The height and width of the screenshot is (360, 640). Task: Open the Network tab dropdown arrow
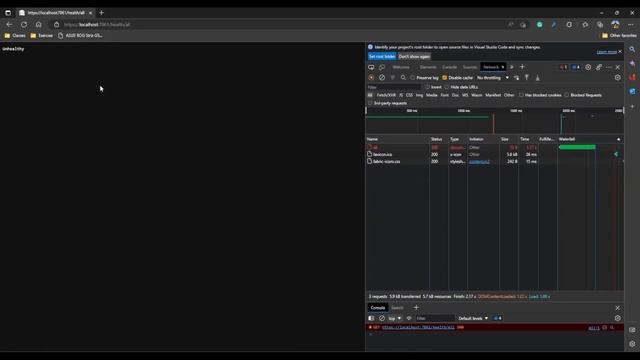[502, 67]
